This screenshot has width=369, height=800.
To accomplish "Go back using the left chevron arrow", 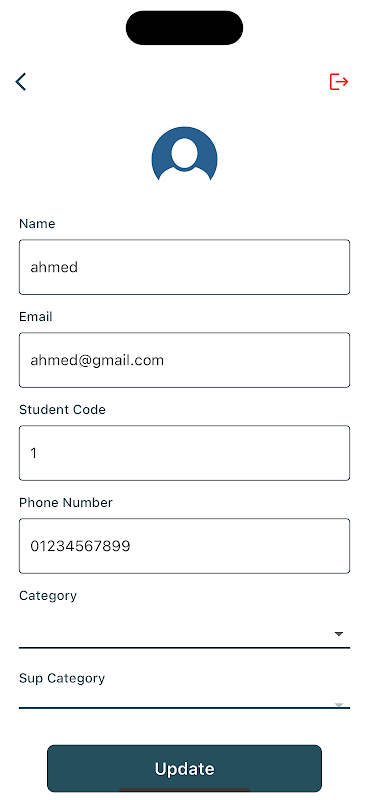I will tap(20, 82).
